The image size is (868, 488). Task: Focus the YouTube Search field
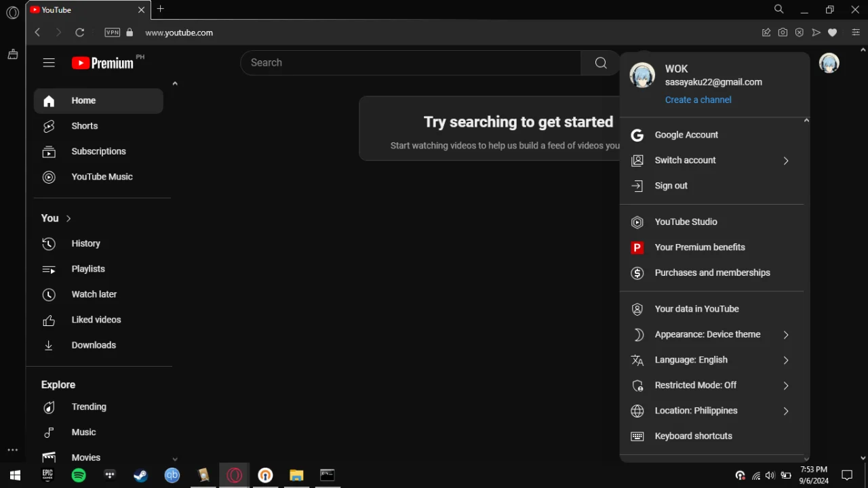(411, 63)
